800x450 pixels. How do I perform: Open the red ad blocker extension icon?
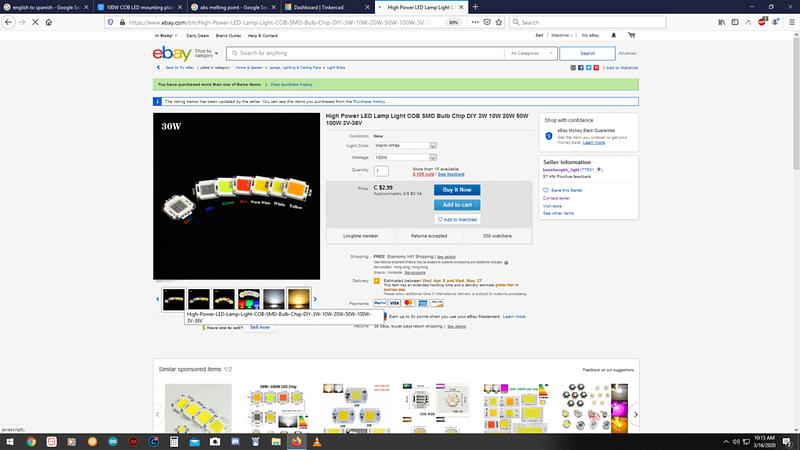762,21
